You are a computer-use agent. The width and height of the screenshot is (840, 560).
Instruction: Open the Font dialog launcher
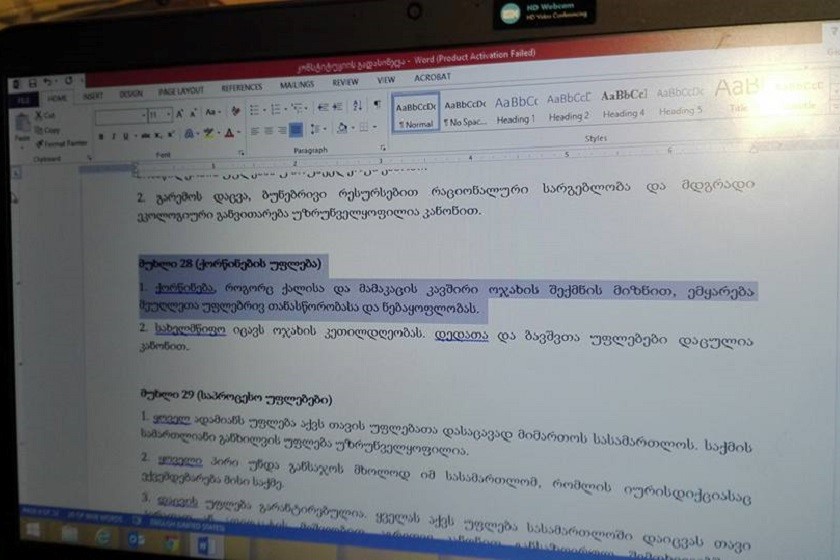(242, 153)
